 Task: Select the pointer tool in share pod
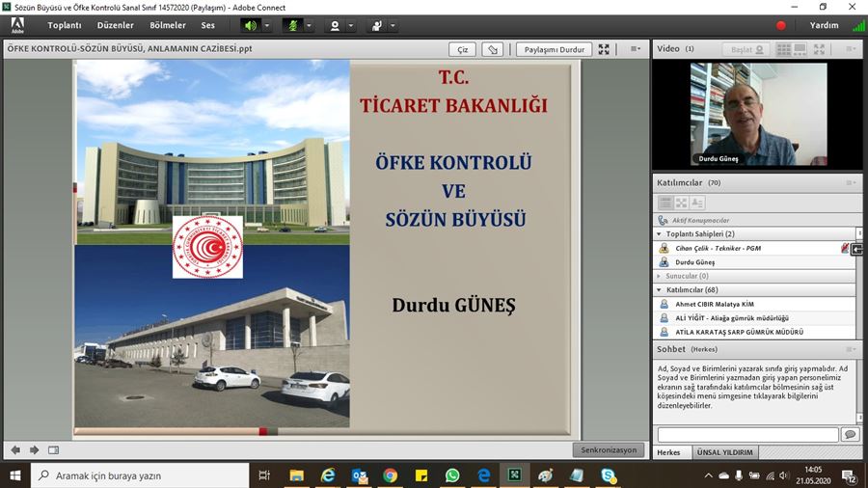tap(492, 49)
